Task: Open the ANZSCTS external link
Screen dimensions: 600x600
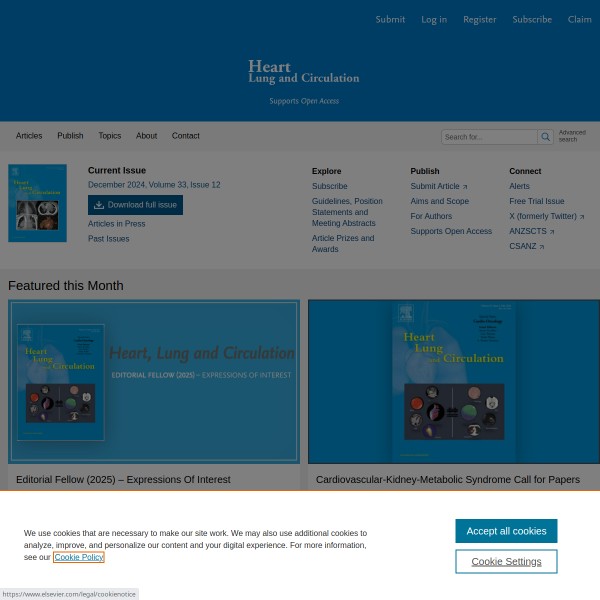Action: tap(531, 231)
